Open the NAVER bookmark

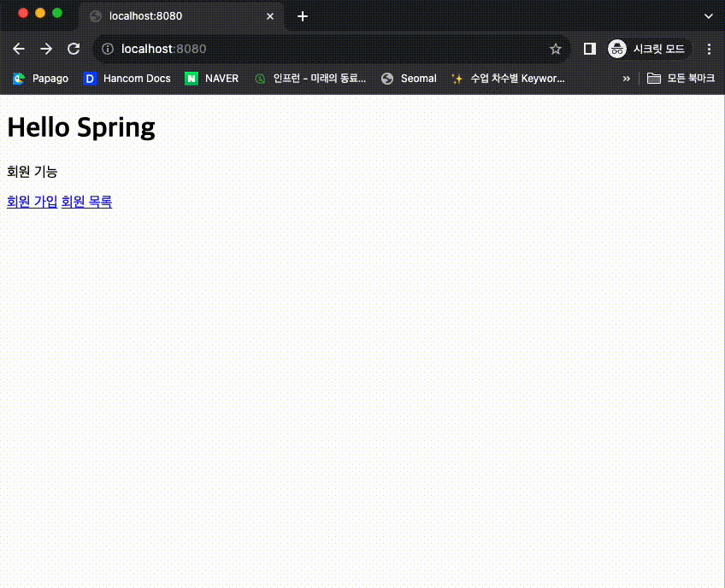[212, 79]
